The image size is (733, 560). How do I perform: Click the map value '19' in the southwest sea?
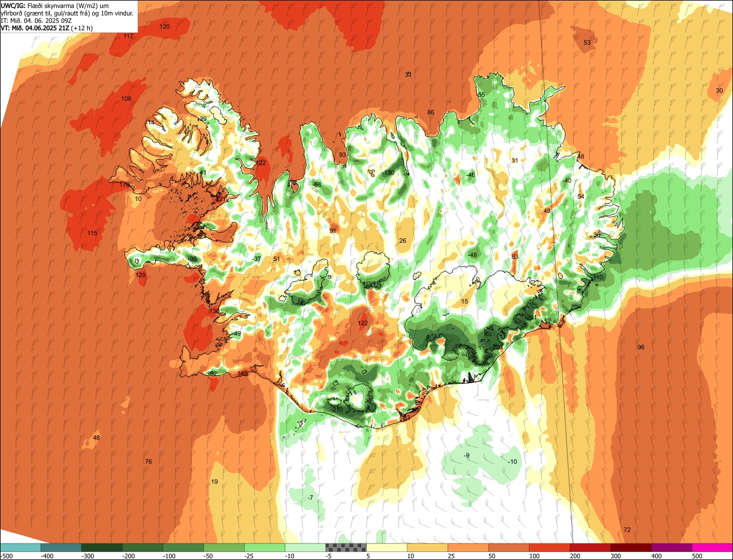pyautogui.click(x=214, y=482)
